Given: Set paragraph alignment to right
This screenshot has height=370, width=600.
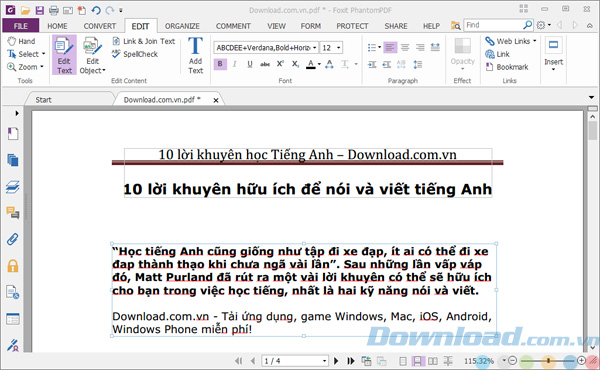Looking at the screenshot, I should click(420, 47).
